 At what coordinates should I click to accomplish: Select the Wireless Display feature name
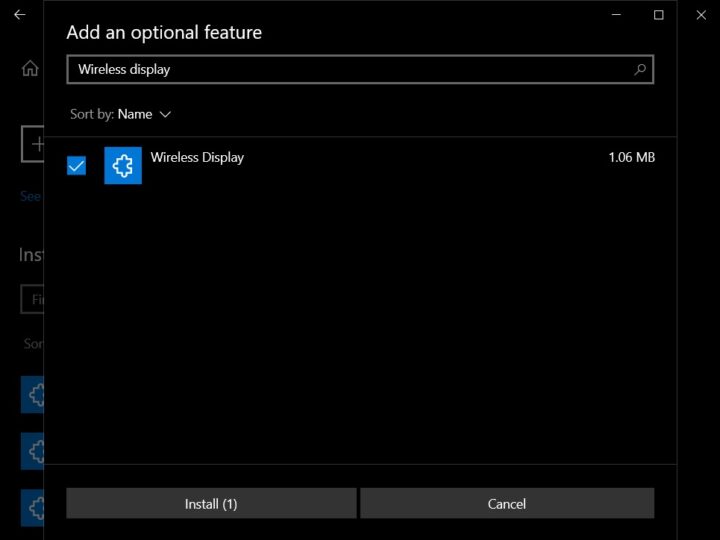(x=197, y=157)
